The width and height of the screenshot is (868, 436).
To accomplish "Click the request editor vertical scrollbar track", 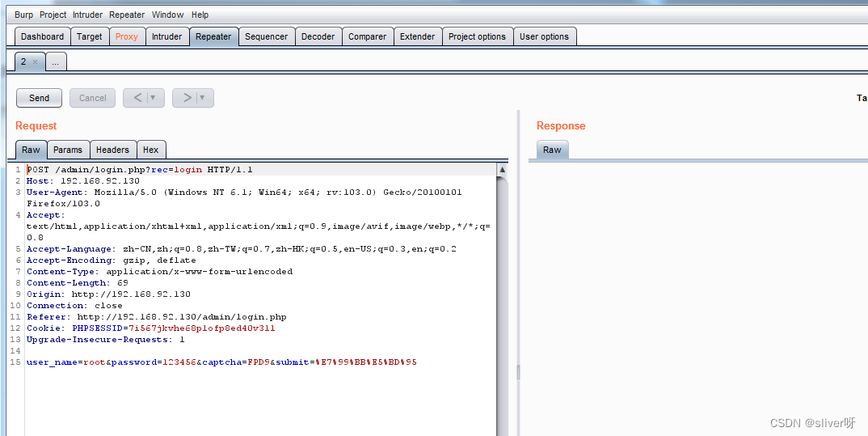I will (x=502, y=305).
